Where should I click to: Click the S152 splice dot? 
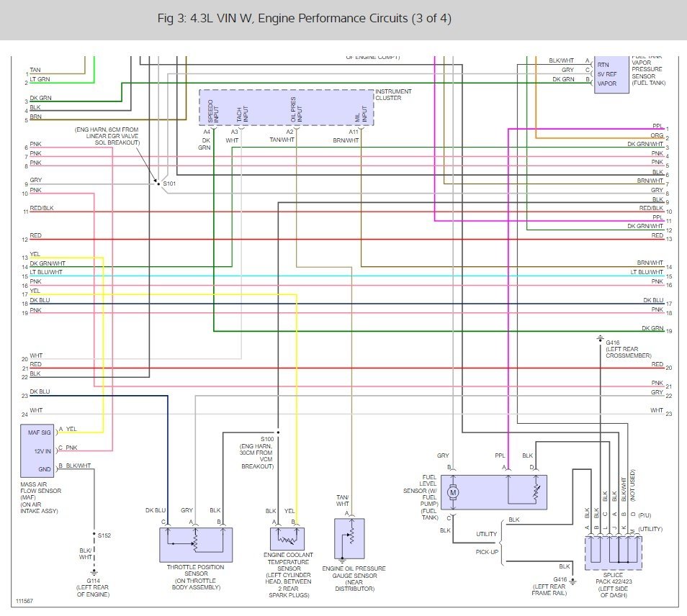94,534
